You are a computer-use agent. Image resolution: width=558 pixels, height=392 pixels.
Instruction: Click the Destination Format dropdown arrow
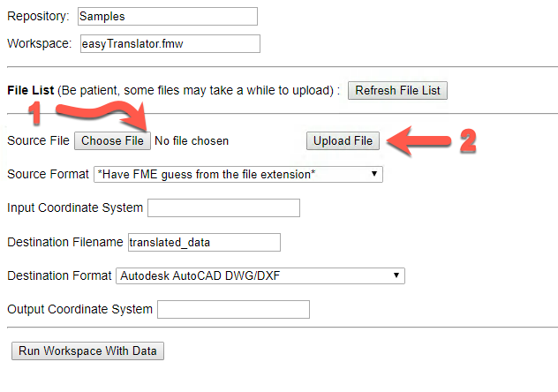(396, 275)
